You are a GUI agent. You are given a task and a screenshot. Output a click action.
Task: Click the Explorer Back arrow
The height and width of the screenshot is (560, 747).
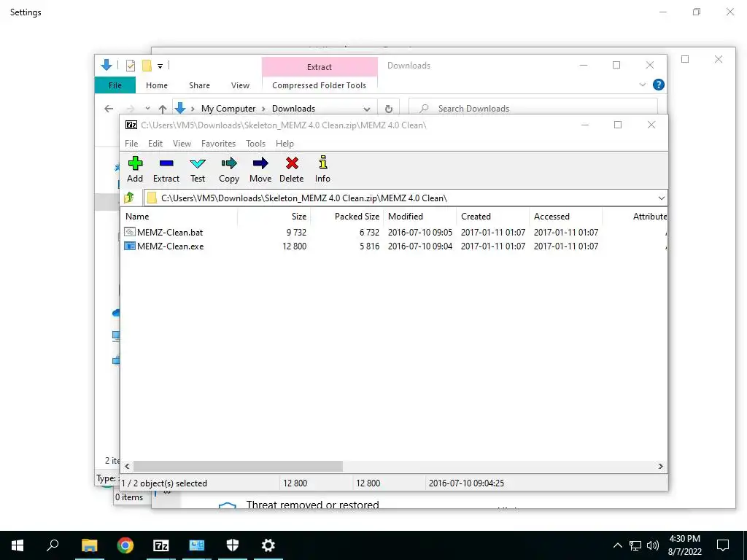pyautogui.click(x=109, y=109)
